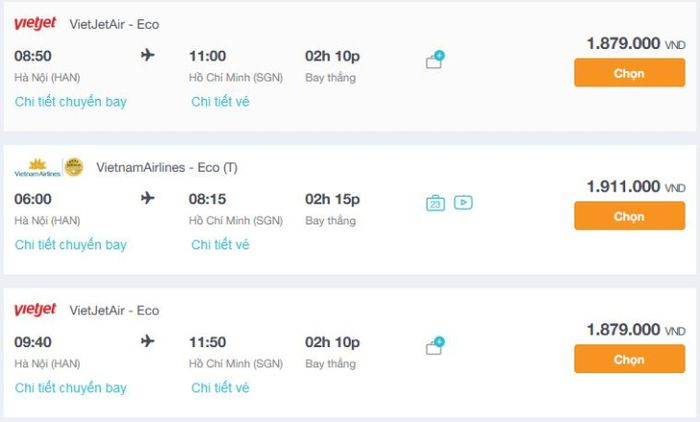The width and height of the screenshot is (700, 422).
Task: Click the baggage add icon on 09:40 flight
Action: (x=435, y=346)
